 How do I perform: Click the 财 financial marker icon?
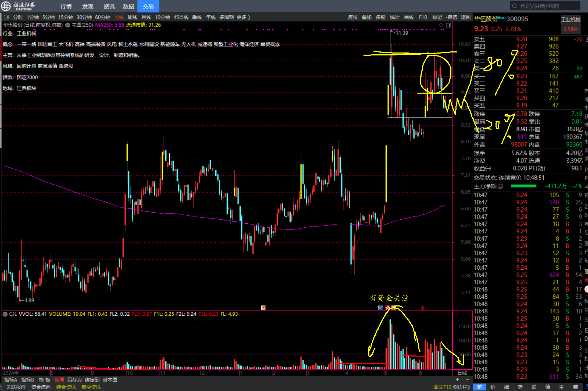[x=380, y=308]
